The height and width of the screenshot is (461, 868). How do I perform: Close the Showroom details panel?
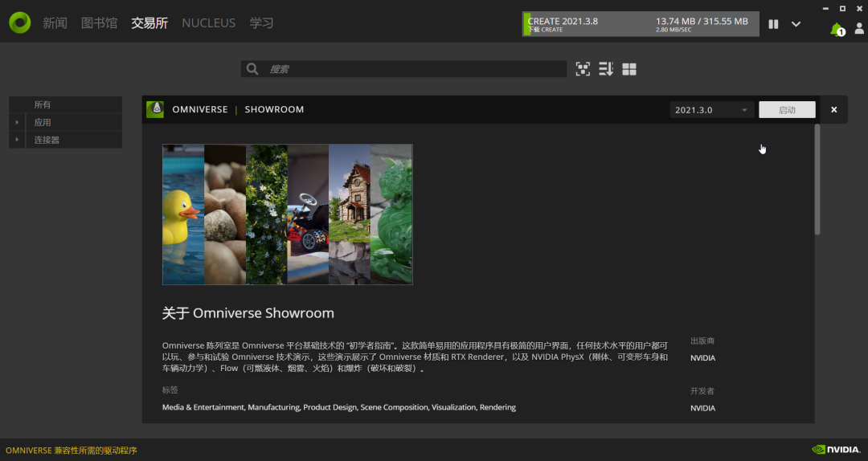[x=833, y=109]
